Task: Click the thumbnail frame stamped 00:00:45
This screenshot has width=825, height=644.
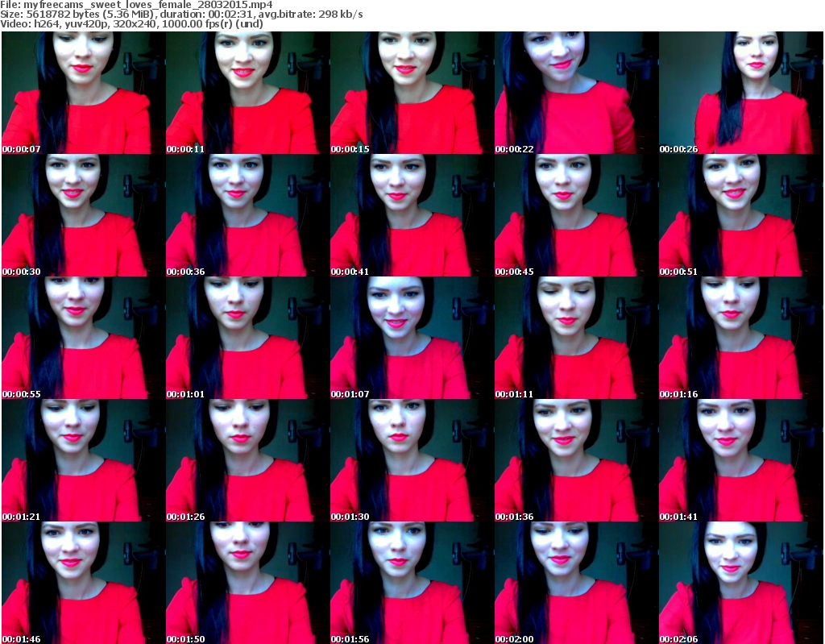Action: click(x=576, y=215)
